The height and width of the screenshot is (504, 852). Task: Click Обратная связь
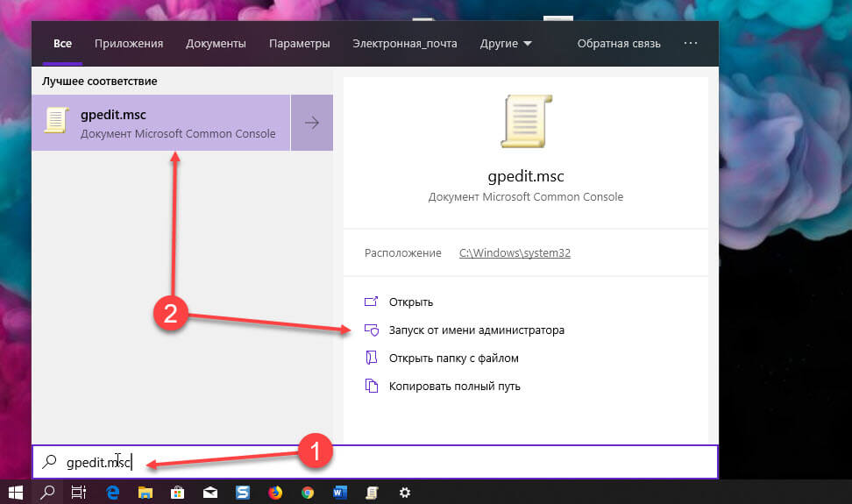619,44
